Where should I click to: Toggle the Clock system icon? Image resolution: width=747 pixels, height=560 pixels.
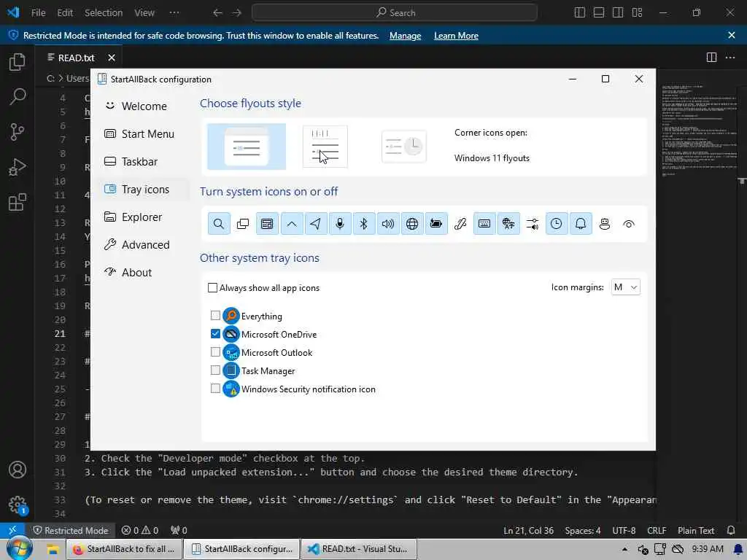point(557,224)
